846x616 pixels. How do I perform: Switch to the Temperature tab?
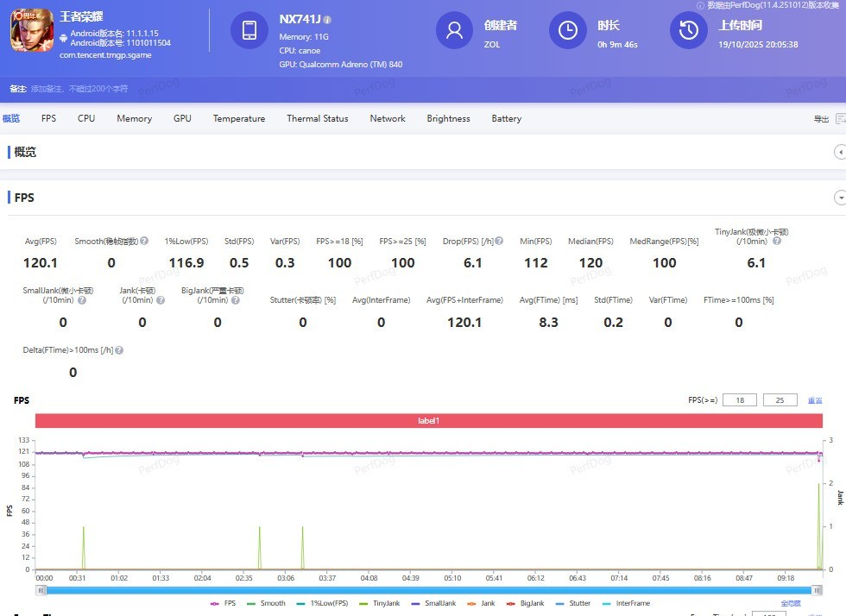click(239, 118)
